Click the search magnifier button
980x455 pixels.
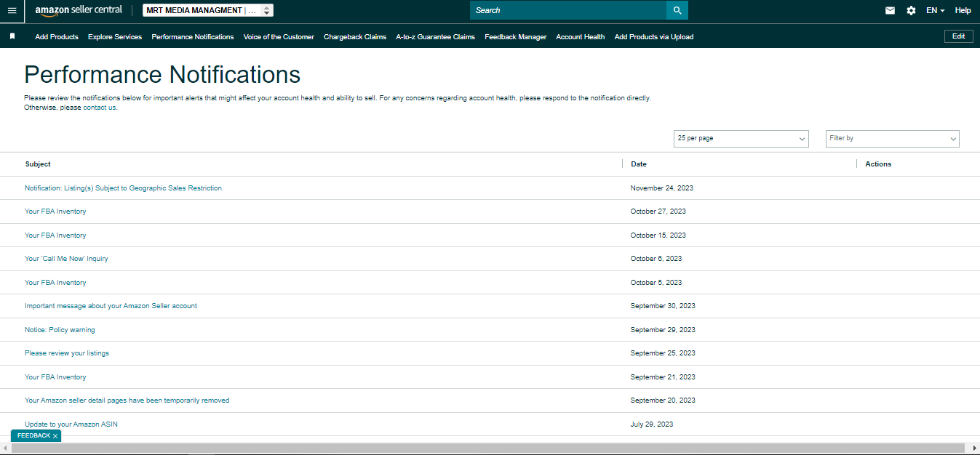[677, 10]
